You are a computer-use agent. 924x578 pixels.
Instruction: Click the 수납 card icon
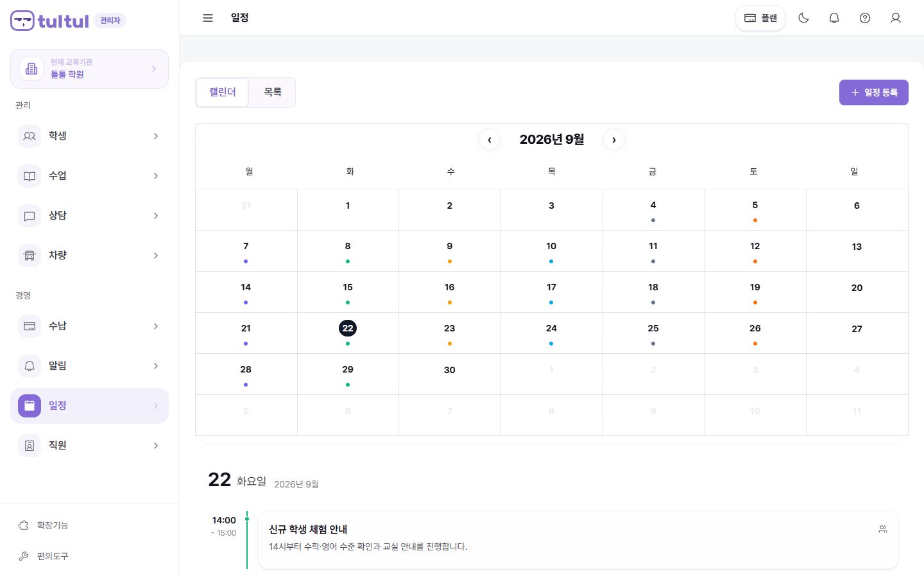coord(30,326)
